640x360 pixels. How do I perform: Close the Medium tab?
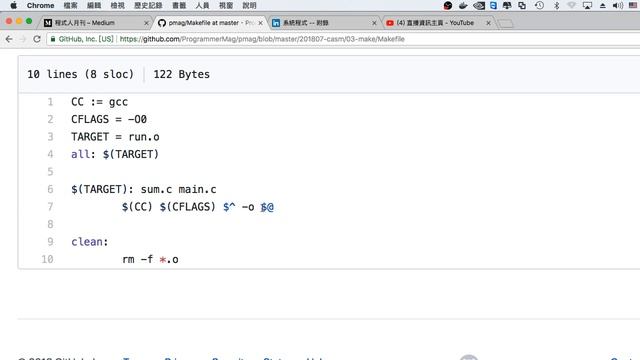tap(146, 23)
